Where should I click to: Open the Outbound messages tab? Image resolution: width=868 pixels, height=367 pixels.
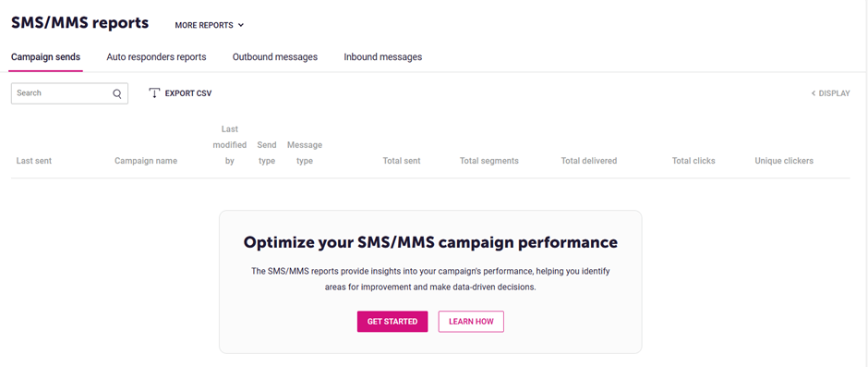pos(275,57)
